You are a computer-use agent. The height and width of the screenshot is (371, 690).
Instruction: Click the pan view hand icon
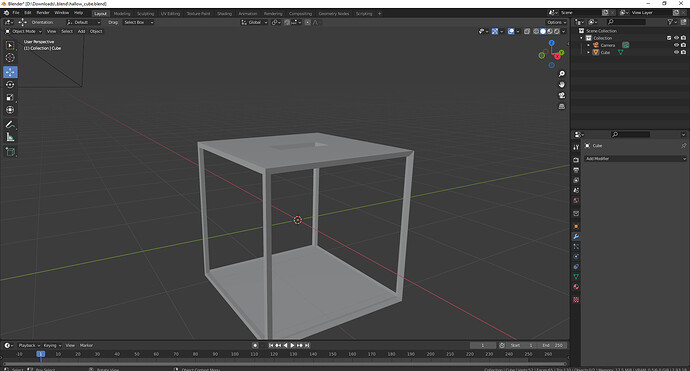(x=562, y=84)
